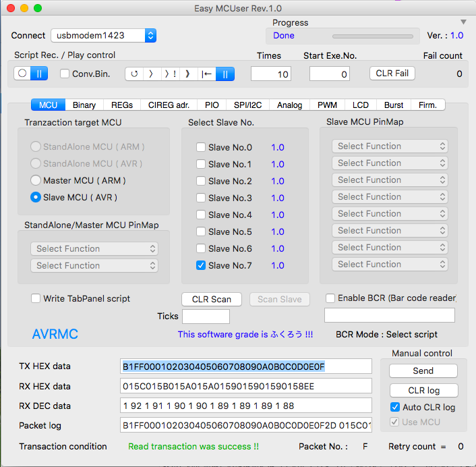Screen dimensions: 476x467
Task: Open third Slave MCU PinMap Select Function dropdown
Action: point(390,180)
